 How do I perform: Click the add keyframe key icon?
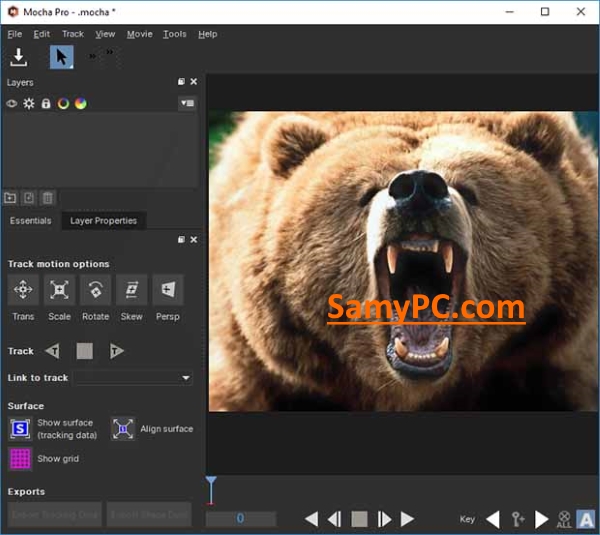click(x=517, y=519)
